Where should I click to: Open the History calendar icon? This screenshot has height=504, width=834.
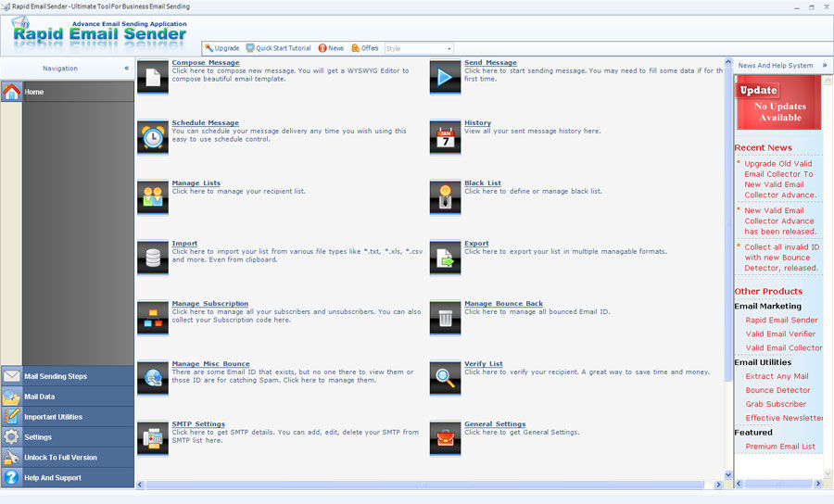click(445, 137)
